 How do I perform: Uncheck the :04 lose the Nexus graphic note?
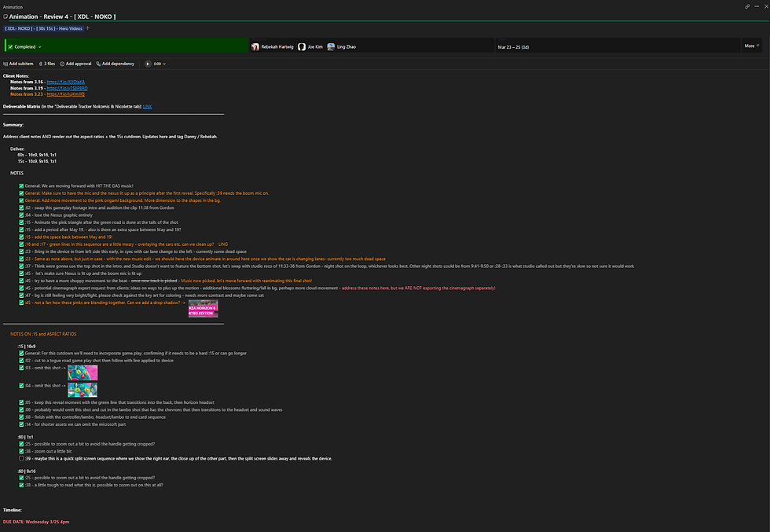click(x=21, y=215)
